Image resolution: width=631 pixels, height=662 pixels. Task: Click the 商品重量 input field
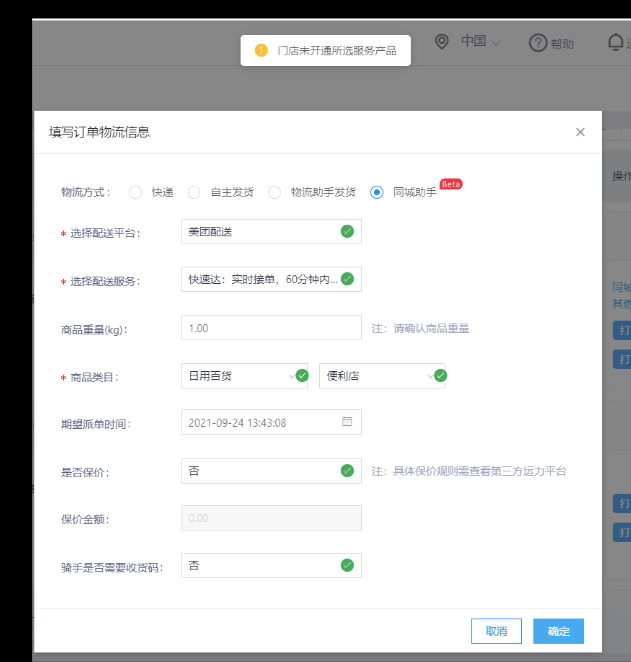[x=271, y=328]
